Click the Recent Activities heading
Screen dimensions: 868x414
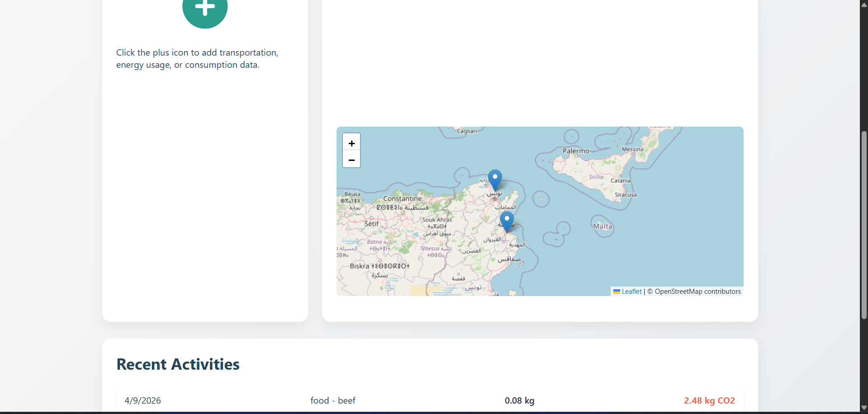point(178,364)
